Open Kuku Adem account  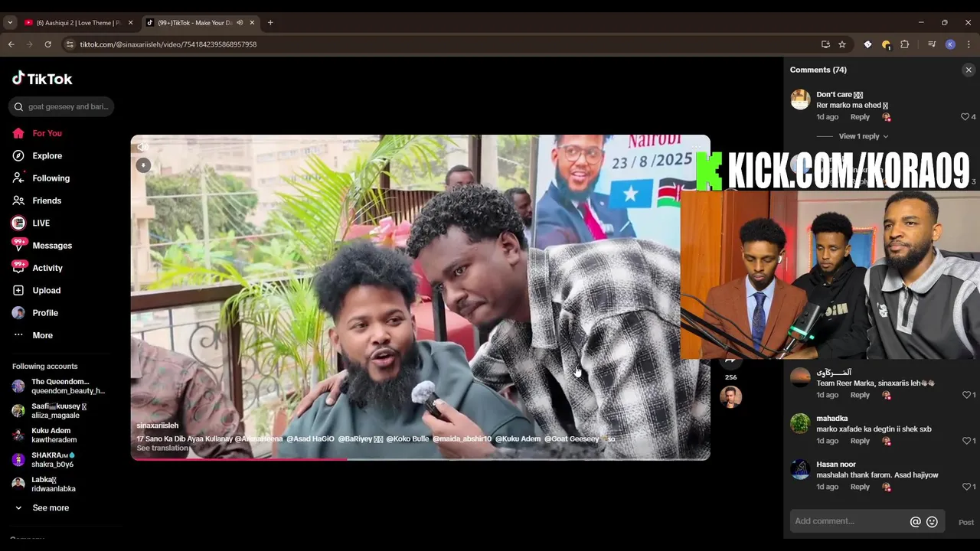44,435
